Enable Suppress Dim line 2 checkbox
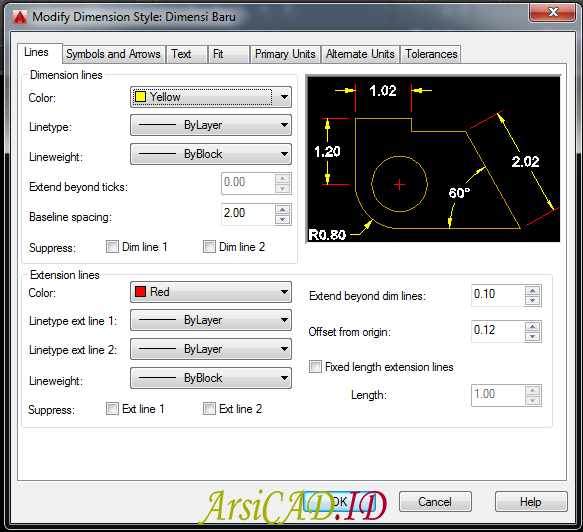Screen dimensions: 583x532 209,246
